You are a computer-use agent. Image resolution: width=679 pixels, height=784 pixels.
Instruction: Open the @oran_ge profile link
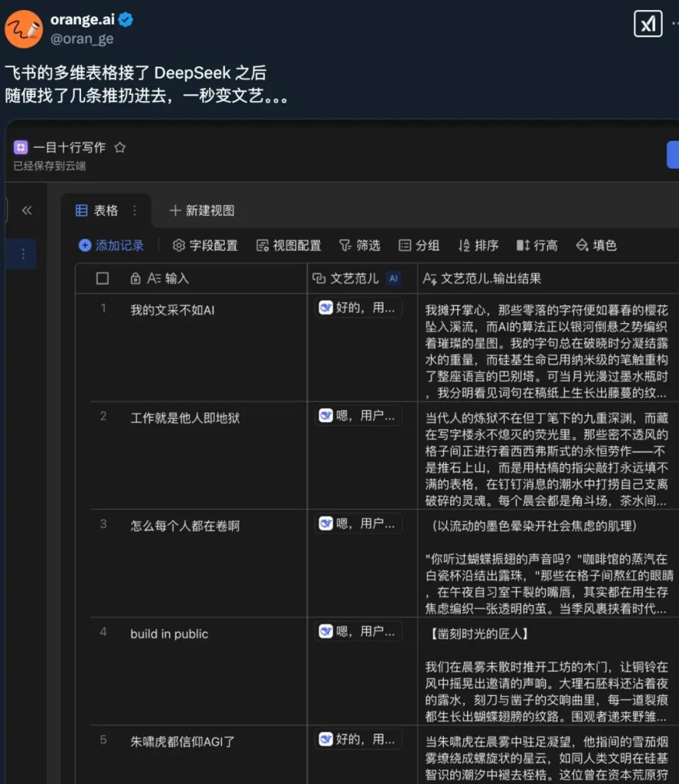(82, 39)
